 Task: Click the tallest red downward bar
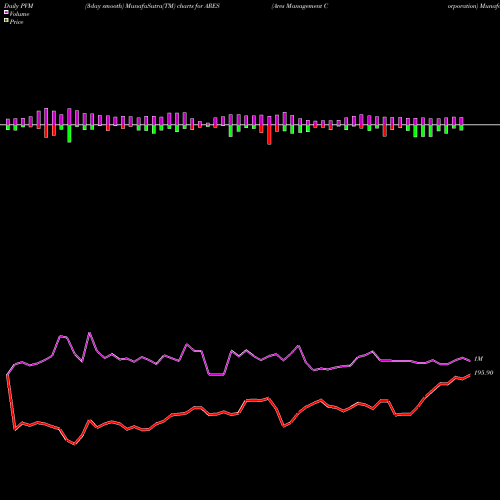pos(269,135)
